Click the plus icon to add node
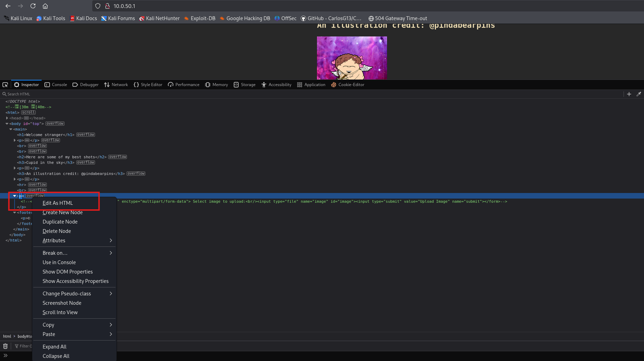Viewport: 644px width, 361px height. [629, 94]
